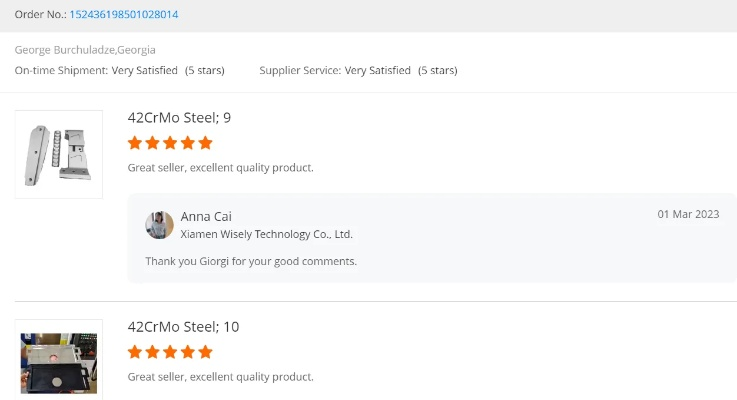This screenshot has width=737, height=400.
Task: Click the Anna Cai responder name
Action: click(206, 217)
